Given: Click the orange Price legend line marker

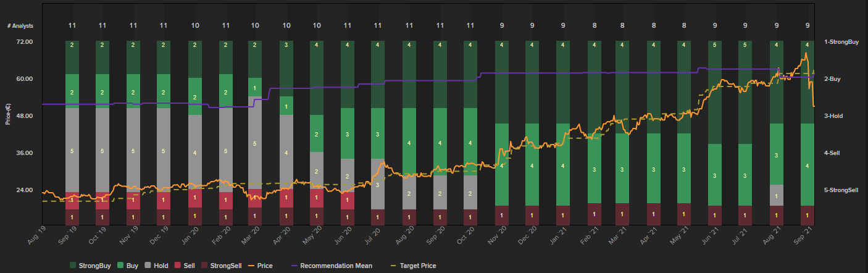Looking at the screenshot, I should click(x=251, y=266).
